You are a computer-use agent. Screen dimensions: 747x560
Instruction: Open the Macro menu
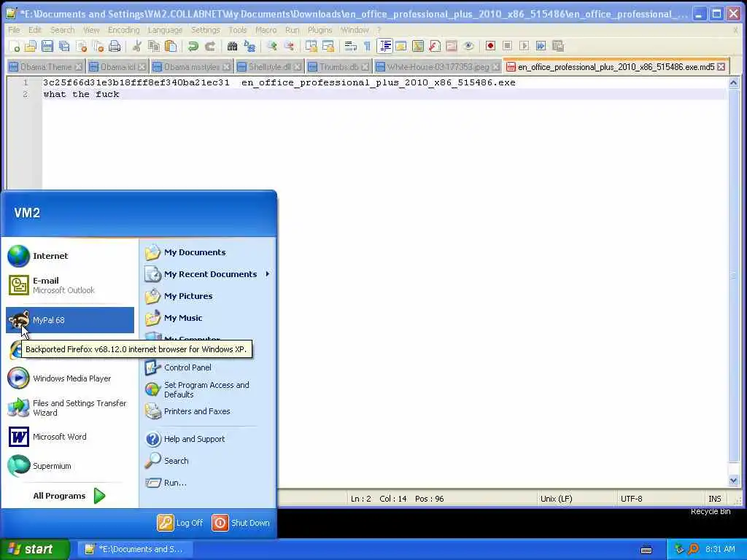pyautogui.click(x=266, y=30)
